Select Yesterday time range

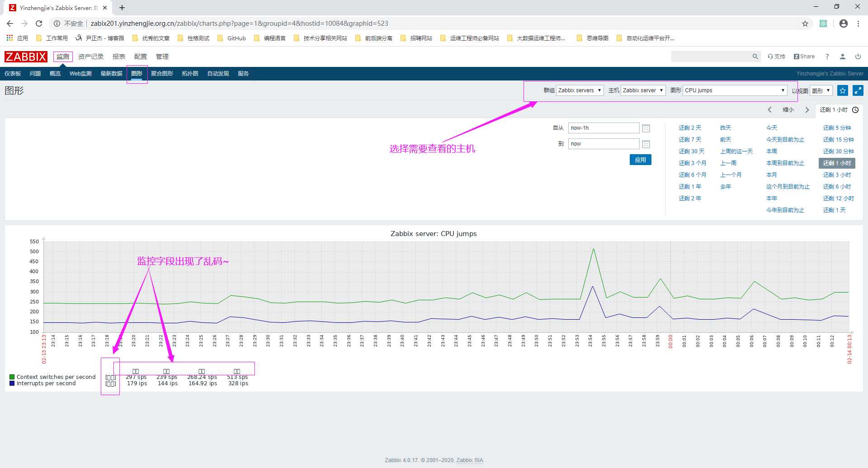(x=726, y=128)
